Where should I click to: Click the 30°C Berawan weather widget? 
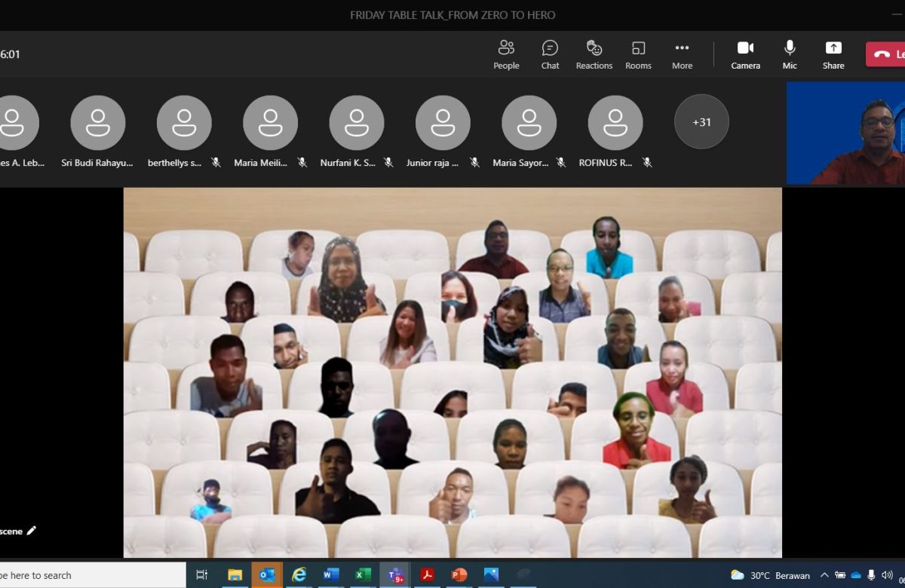(770, 575)
